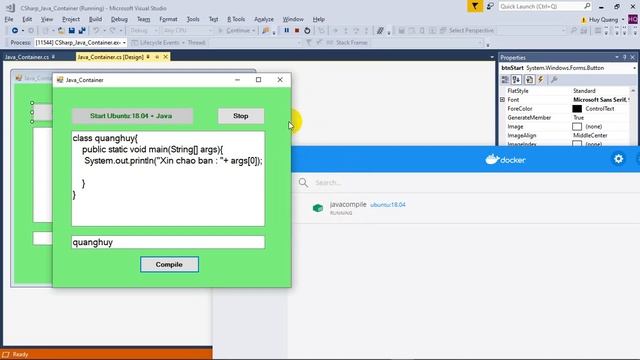Click the notifications filter flag icon
The height and width of the screenshot is (360, 640).
475,6
